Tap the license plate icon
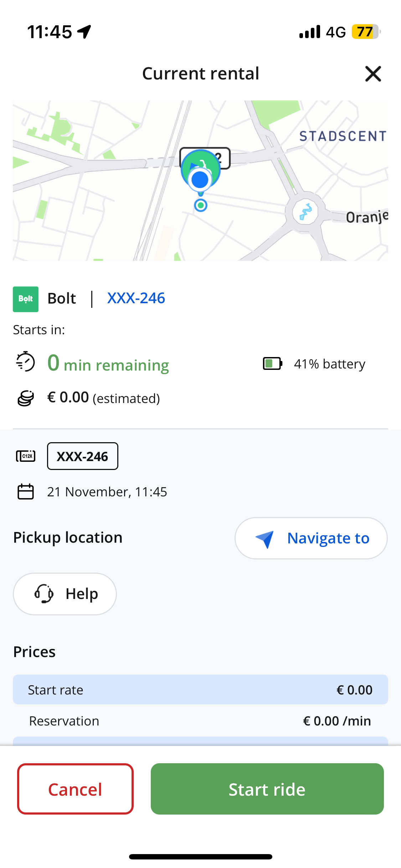This screenshot has width=401, height=868. pos(26,456)
